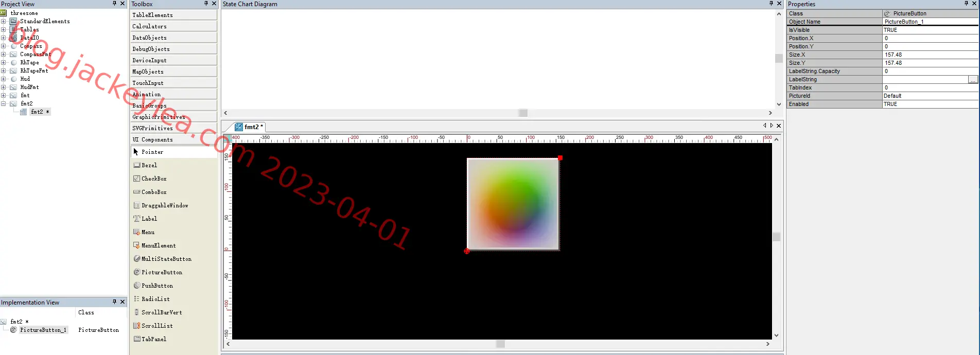Collapse the fmt2 tree node
This screenshot has height=355, width=980.
click(x=4, y=103)
